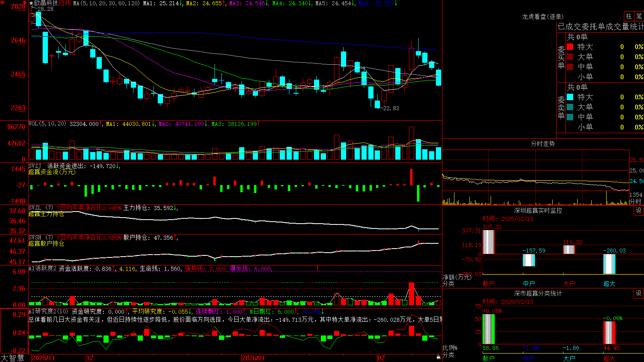Click the 龙虎看盘(逐单) panel title

tap(543, 16)
